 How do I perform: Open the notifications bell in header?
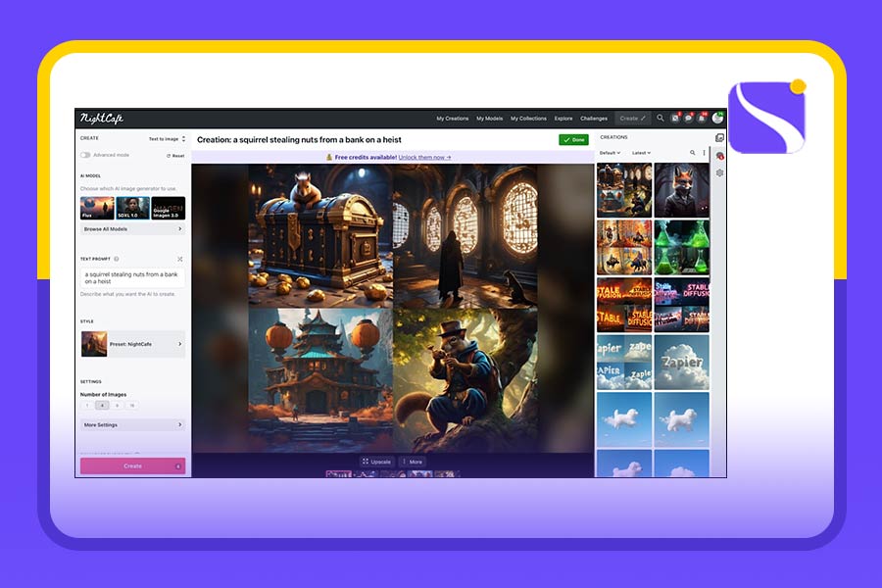click(703, 118)
